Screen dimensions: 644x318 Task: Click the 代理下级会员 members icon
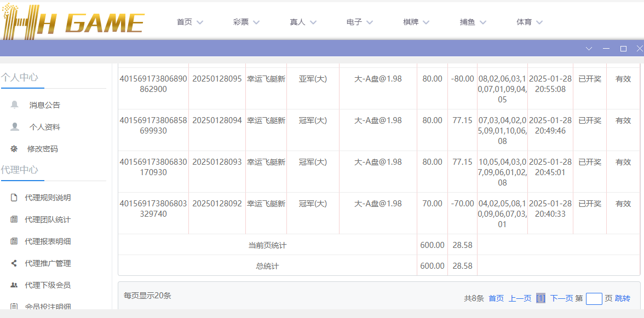[x=13, y=285]
